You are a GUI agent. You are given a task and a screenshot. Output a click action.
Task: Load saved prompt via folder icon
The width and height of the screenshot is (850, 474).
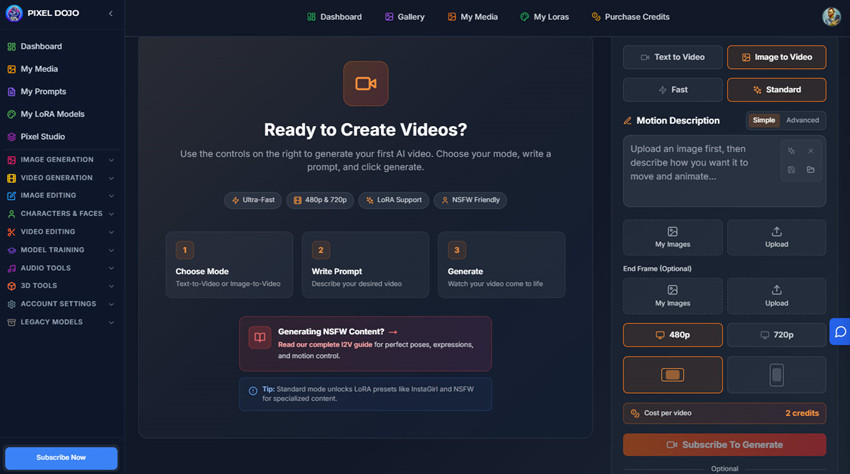coord(810,170)
